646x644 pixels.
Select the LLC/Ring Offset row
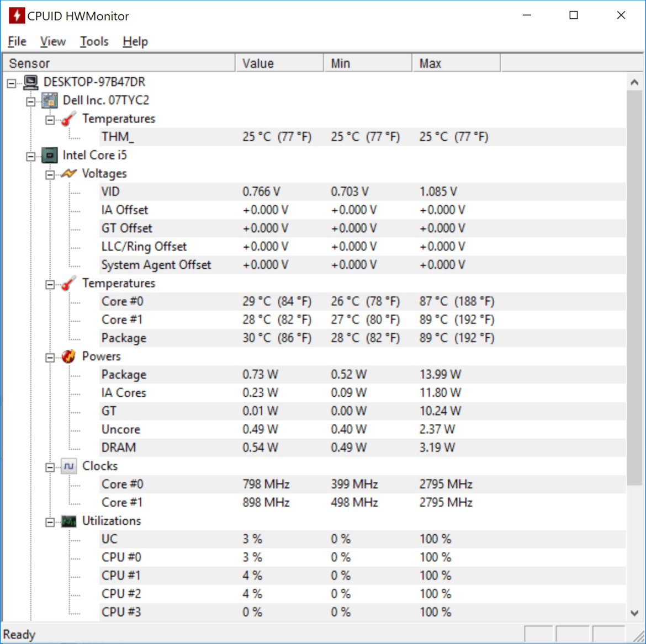pos(363,247)
